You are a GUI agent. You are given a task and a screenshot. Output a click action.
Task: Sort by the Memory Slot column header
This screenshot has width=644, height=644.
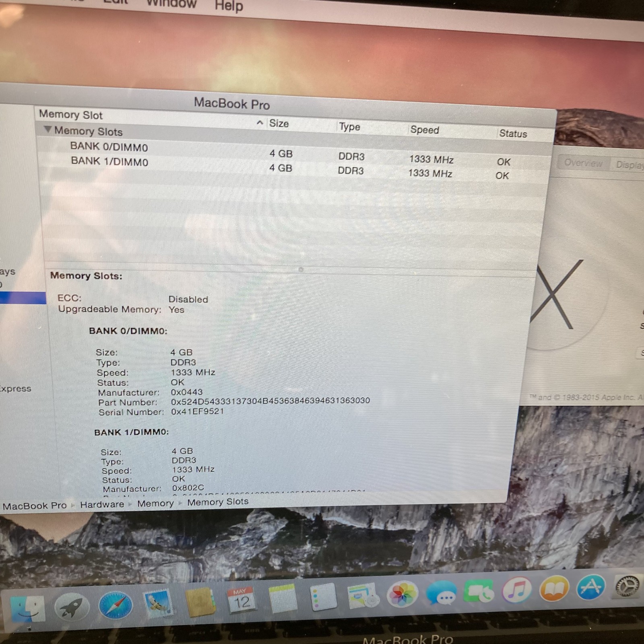[x=71, y=115]
